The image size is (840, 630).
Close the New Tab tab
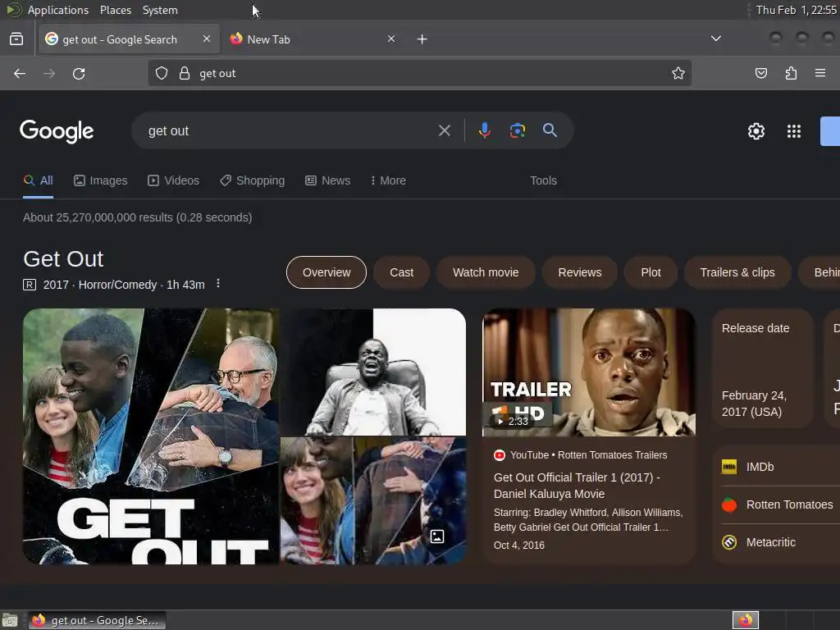[391, 39]
